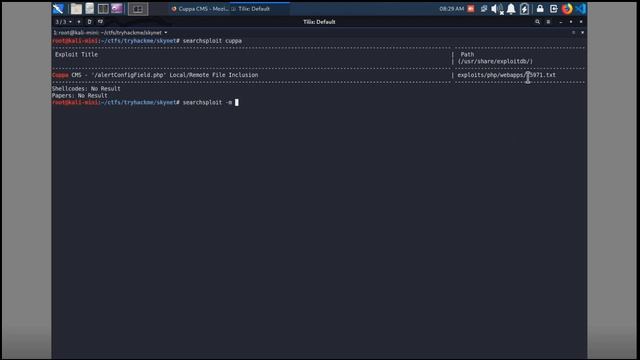Open the Tilix hamburger menu
Image resolution: width=640 pixels, height=360 pixels.
tap(548, 22)
